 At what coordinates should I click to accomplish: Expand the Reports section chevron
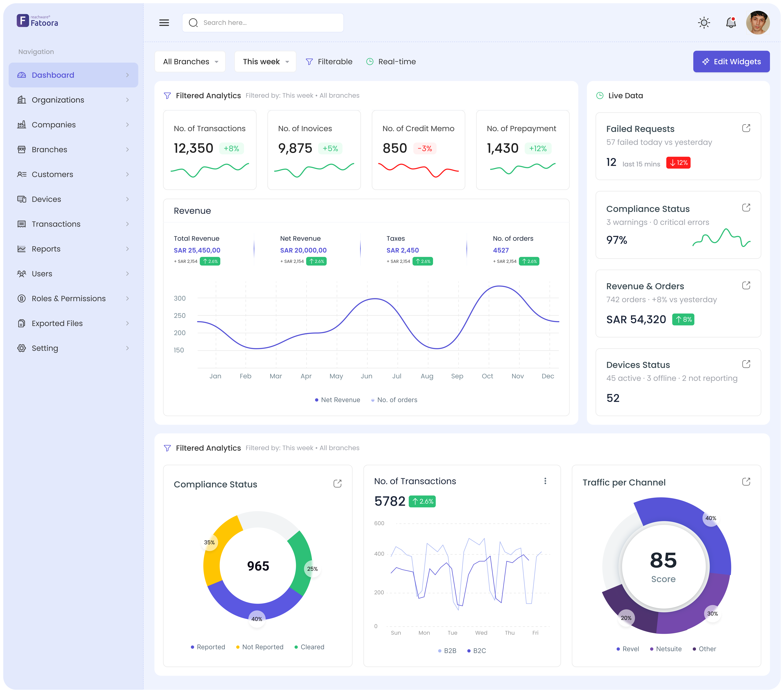(128, 249)
